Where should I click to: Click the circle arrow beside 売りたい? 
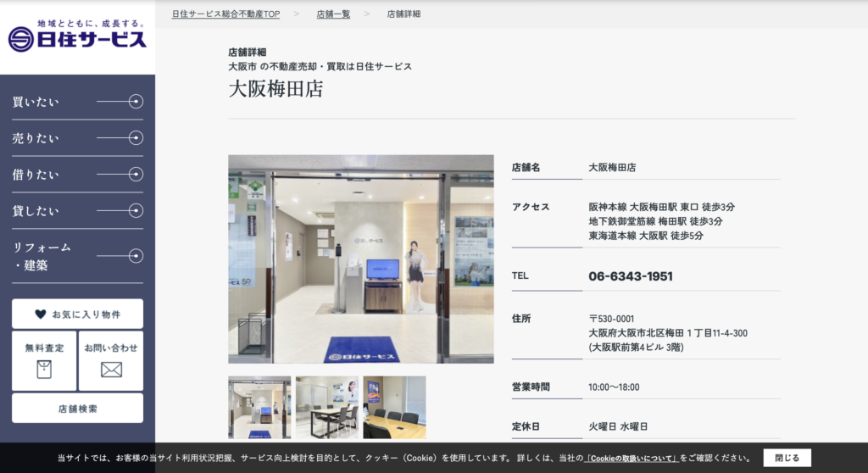tap(136, 137)
